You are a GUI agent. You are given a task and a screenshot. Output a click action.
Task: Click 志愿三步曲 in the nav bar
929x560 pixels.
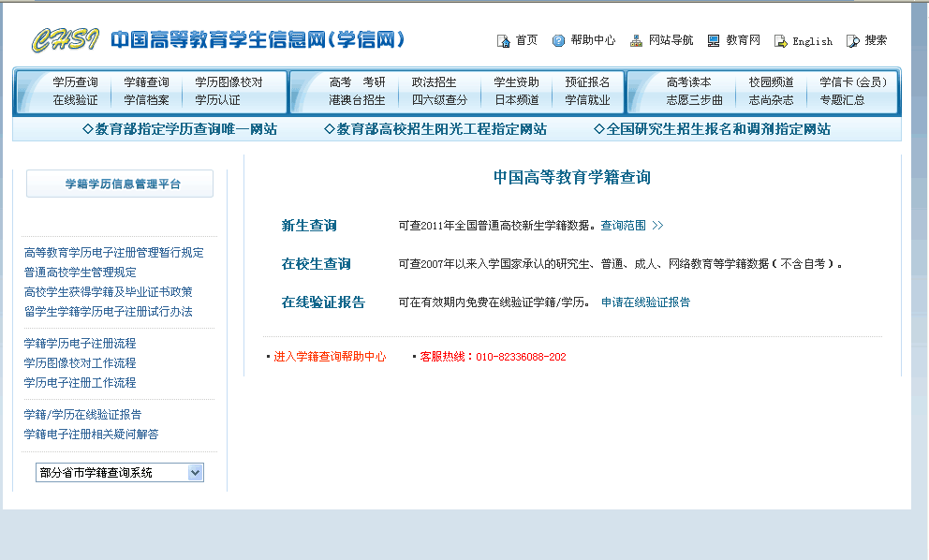click(694, 99)
